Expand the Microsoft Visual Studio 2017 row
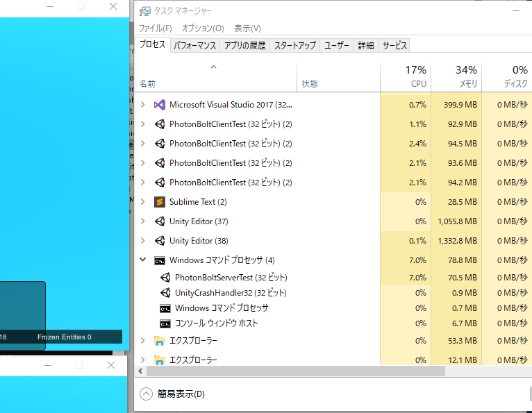 coord(143,104)
